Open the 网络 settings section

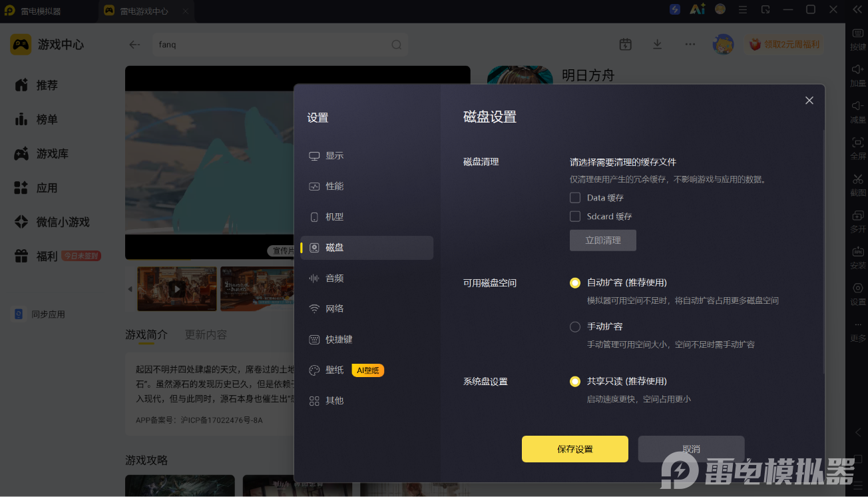(367, 308)
